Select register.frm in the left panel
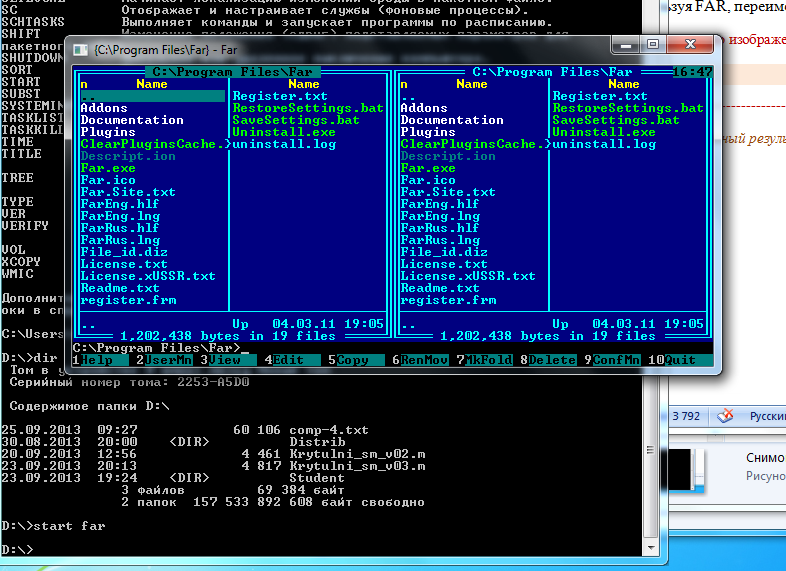 click(128, 300)
